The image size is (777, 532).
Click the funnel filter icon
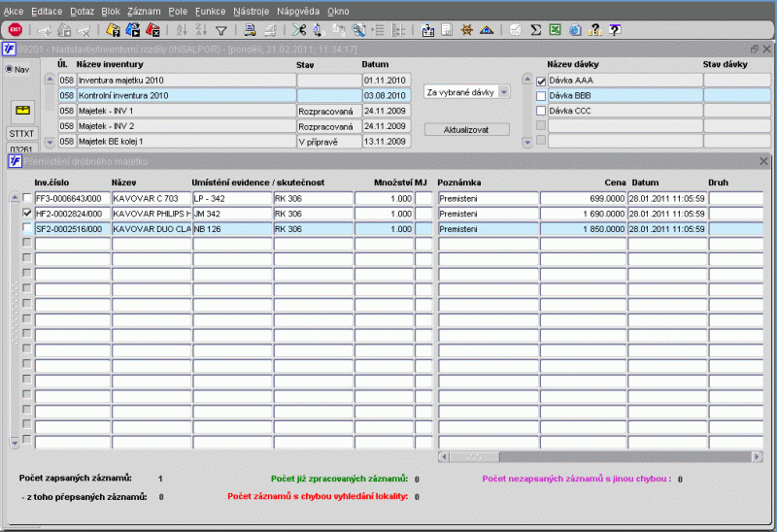[221, 31]
